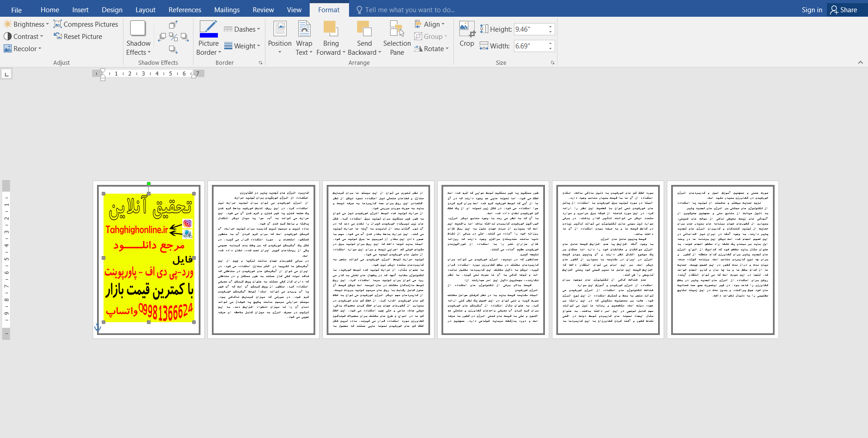Screen dimensions: 868x438
Task: Select the yellow cover picture on page one
Action: click(x=149, y=258)
